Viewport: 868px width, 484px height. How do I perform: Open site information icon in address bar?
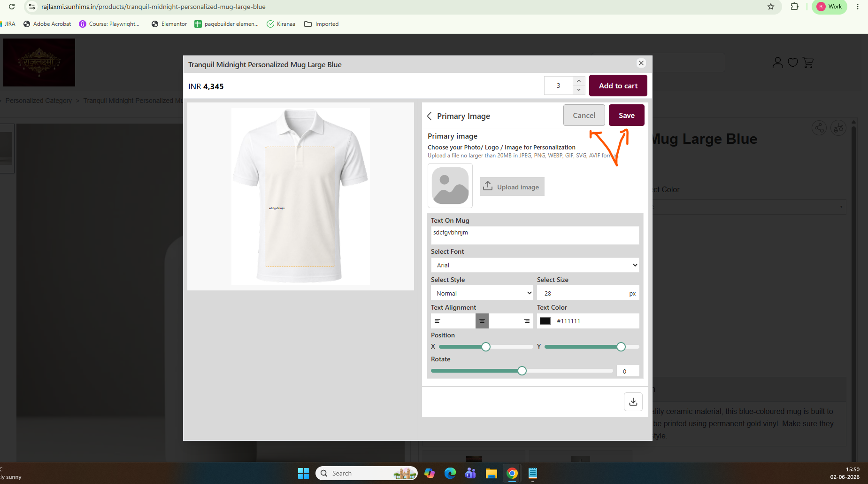31,7
